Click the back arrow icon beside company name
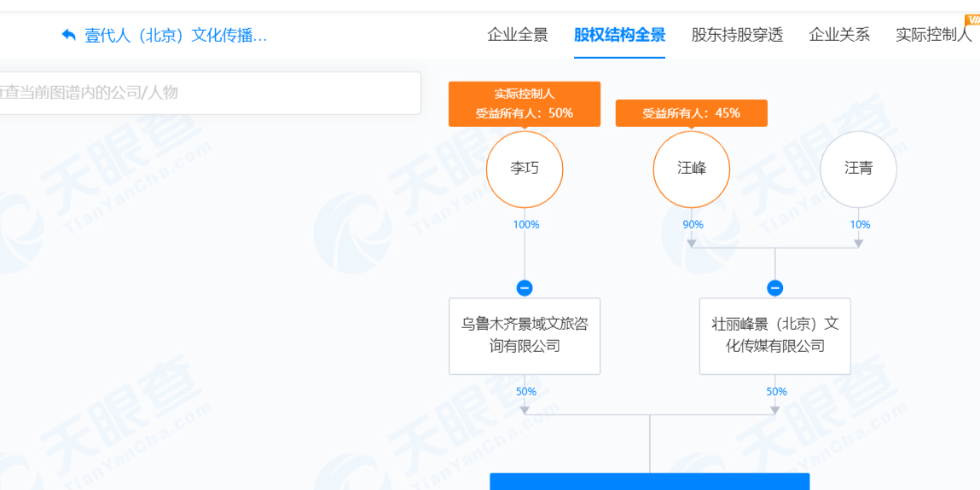The width and height of the screenshot is (980, 490). [69, 35]
